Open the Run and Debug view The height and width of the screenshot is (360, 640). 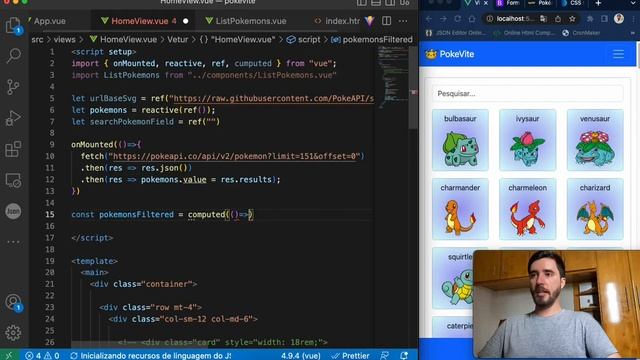coord(13,118)
